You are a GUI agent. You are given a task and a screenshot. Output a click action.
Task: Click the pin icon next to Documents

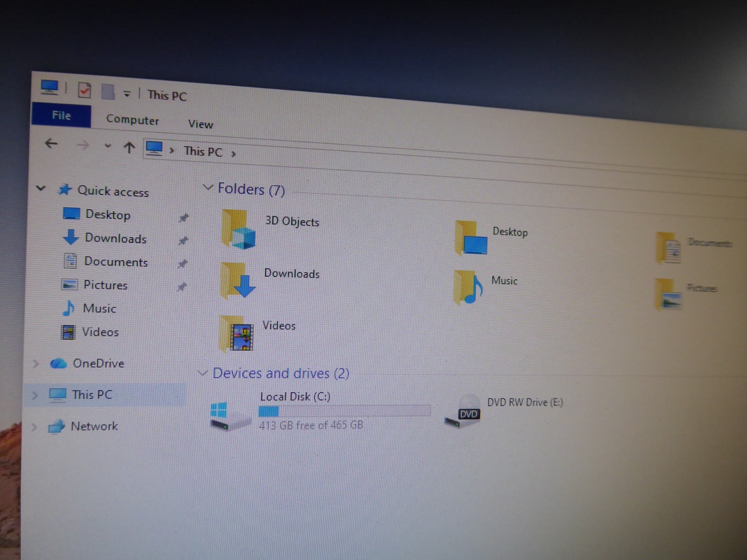[182, 264]
